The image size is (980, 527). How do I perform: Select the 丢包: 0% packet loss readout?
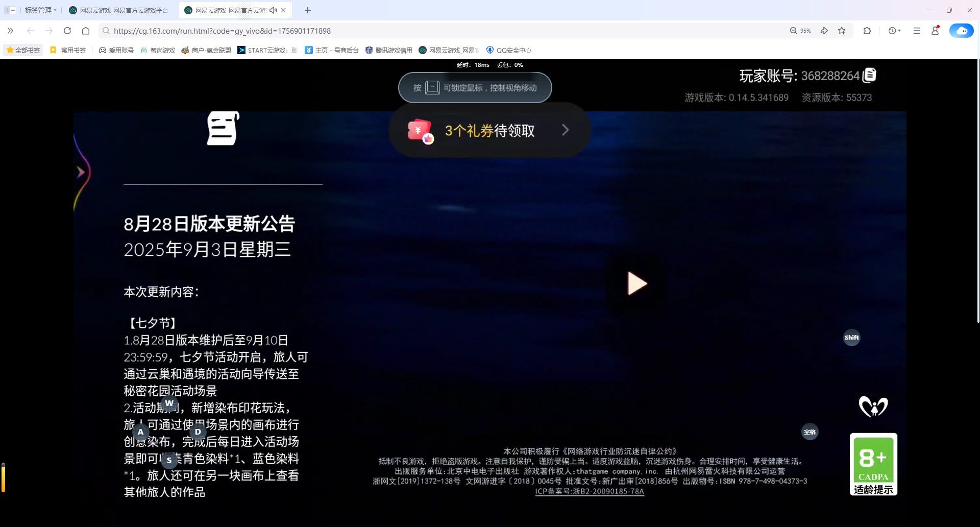tap(510, 65)
